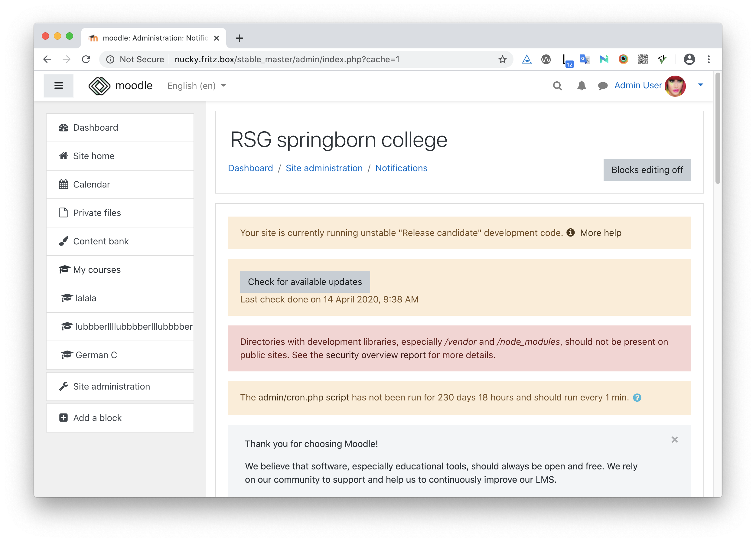Expand the Admin User menu arrow
The image size is (756, 542).
[x=701, y=85]
